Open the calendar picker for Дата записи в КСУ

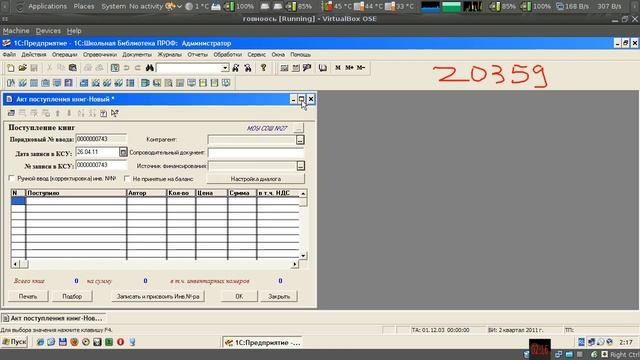pos(123,152)
